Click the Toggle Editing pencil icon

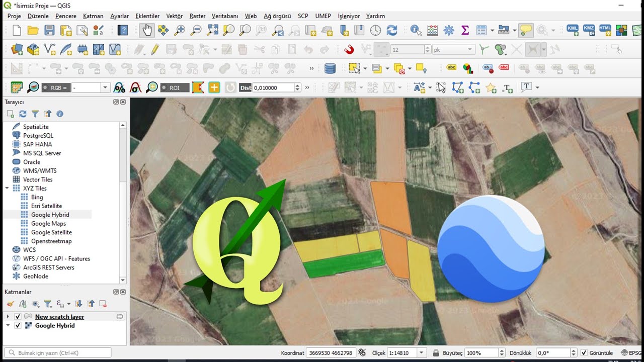pos(155,50)
